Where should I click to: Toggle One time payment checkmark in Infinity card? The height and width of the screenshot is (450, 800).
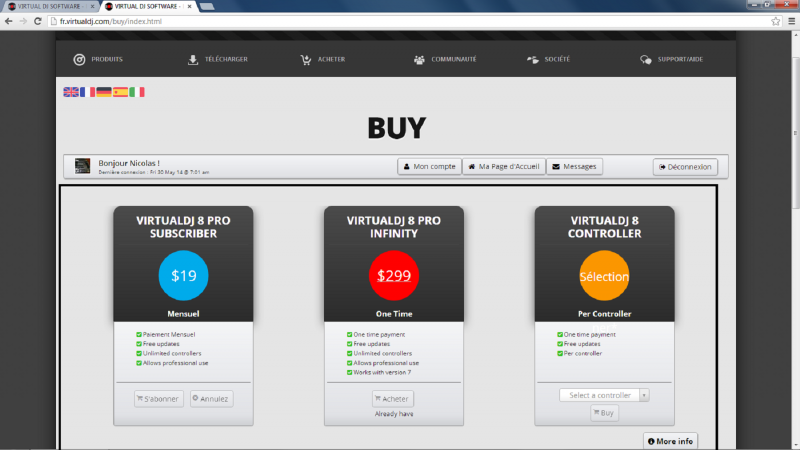coord(349,335)
